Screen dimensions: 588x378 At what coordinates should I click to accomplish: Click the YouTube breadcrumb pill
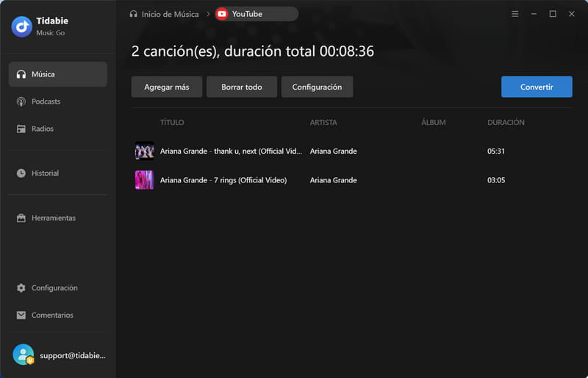pyautogui.click(x=257, y=14)
